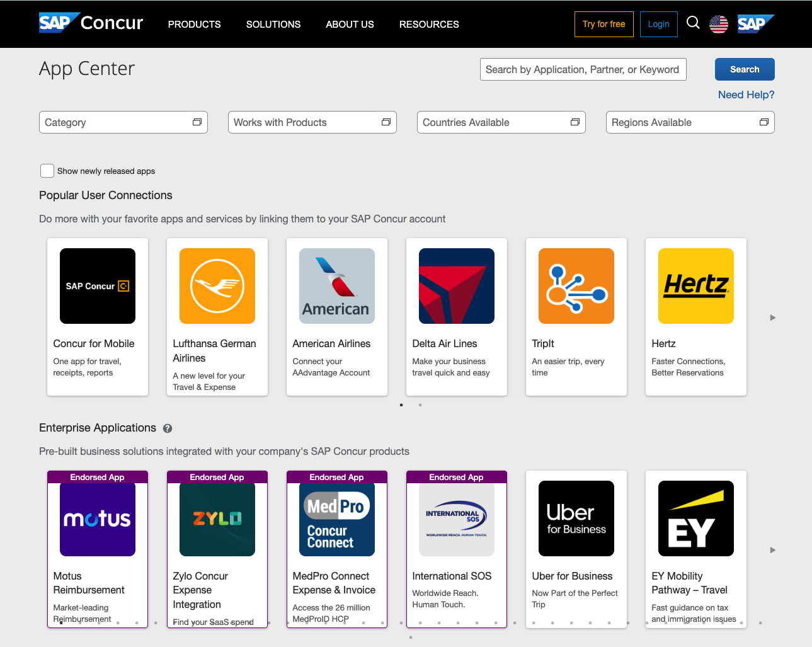Screen dimensions: 812x647
Task: Click the magnifying glass search icon
Action: pos(693,23)
